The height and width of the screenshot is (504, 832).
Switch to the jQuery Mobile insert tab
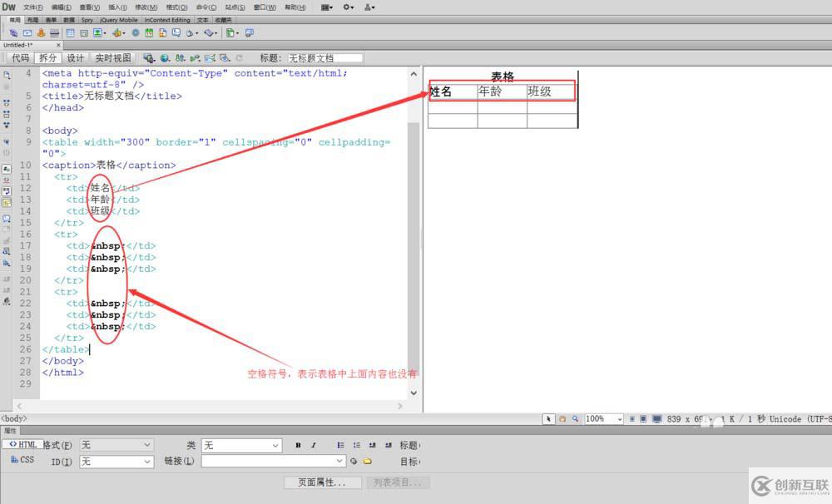pyautogui.click(x=119, y=20)
